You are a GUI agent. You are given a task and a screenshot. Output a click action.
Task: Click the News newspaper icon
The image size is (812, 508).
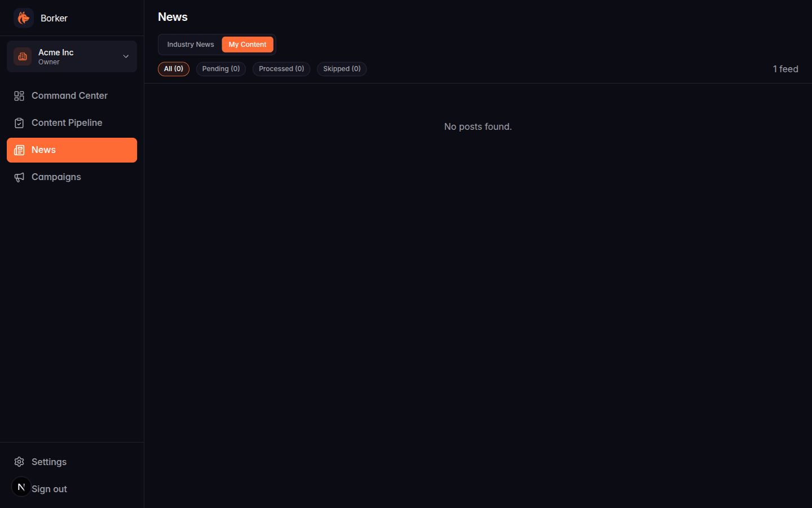click(x=20, y=150)
